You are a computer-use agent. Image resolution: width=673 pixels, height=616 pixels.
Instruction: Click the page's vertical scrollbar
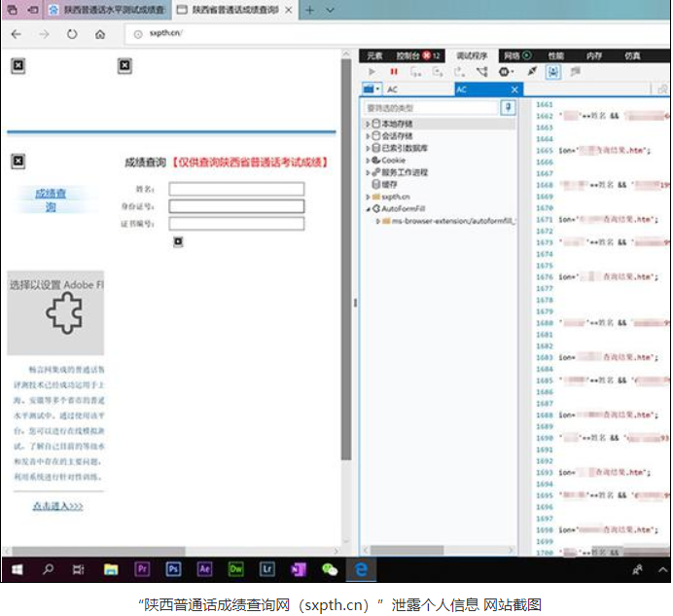pos(345,292)
